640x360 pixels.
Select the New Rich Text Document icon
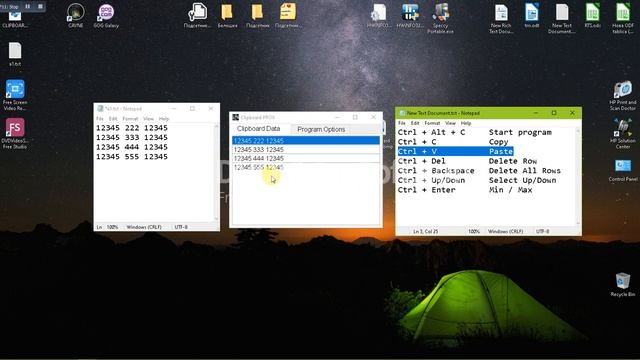[501, 19]
